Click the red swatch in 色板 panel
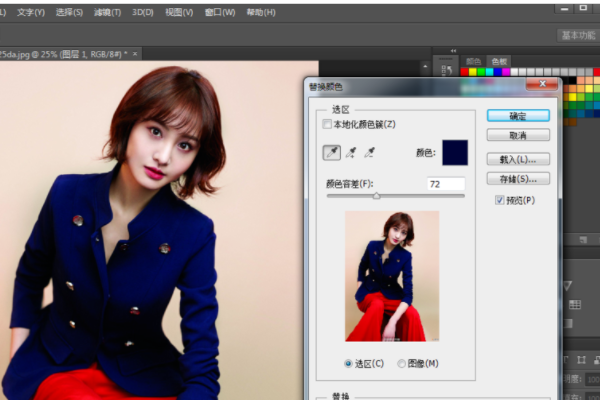Image resolution: width=600 pixels, height=400 pixels. pyautogui.click(x=465, y=72)
